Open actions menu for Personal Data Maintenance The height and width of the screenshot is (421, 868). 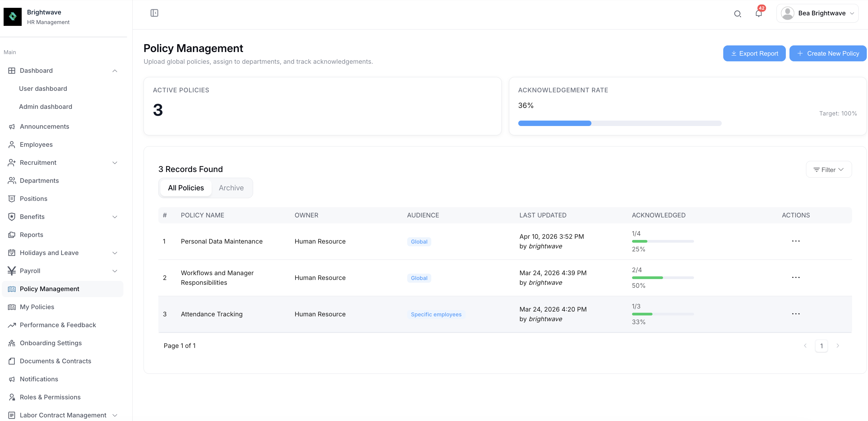[x=795, y=241]
